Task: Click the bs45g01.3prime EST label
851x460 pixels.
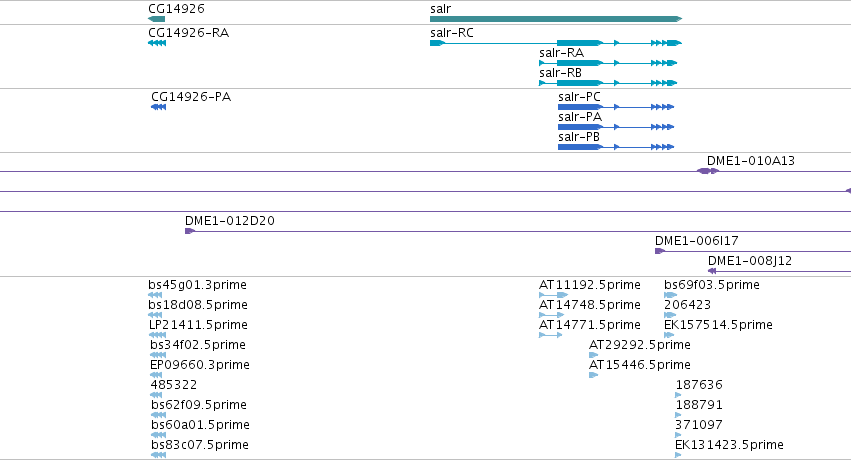Action: [197, 285]
